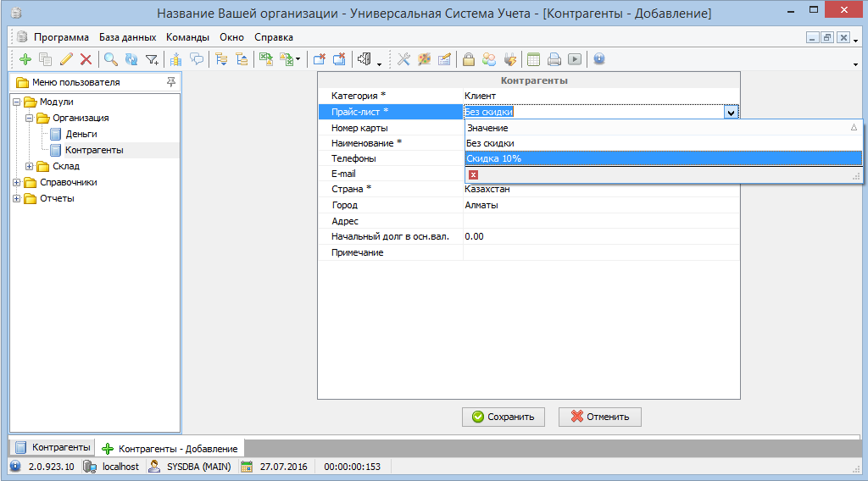The image size is (868, 481).
Task: Click the red X Delete icon
Action: pyautogui.click(x=86, y=59)
